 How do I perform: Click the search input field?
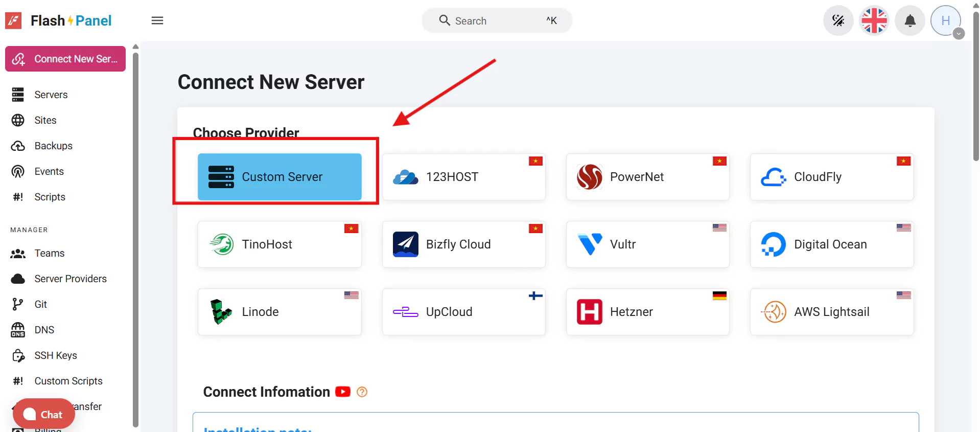click(x=496, y=21)
